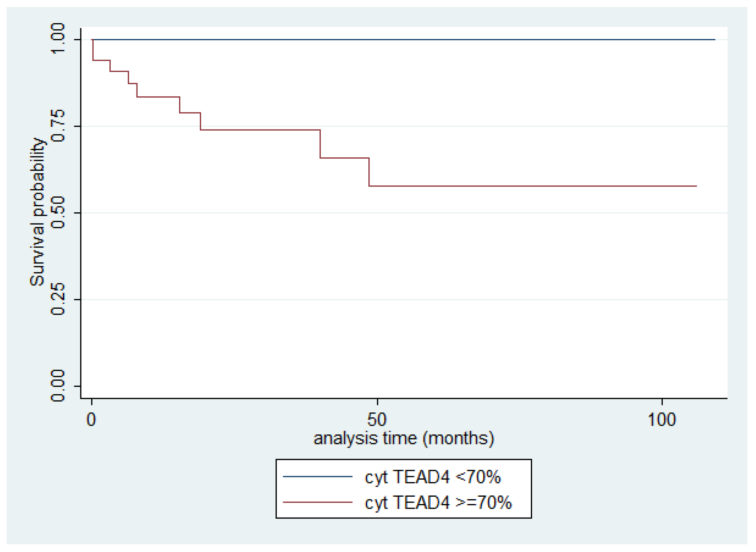Select the "cyt TEAD4 <70%" legend label
The width and height of the screenshot is (756, 552).
[x=432, y=477]
